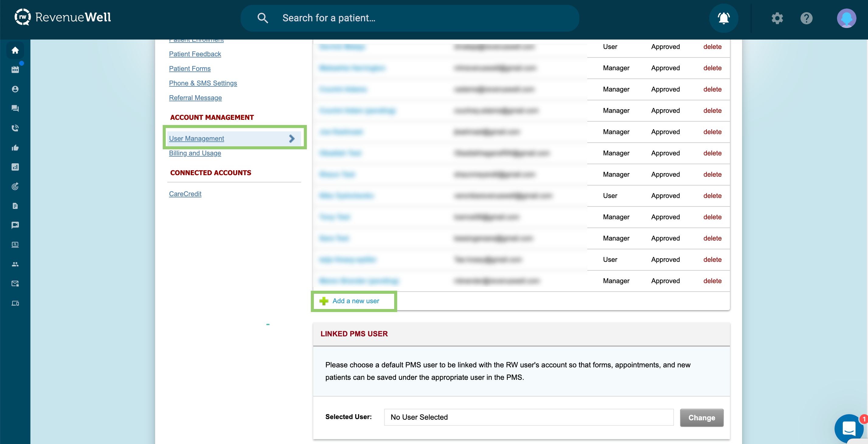Open Patient Forms settings
This screenshot has height=444, width=868.
[190, 68]
